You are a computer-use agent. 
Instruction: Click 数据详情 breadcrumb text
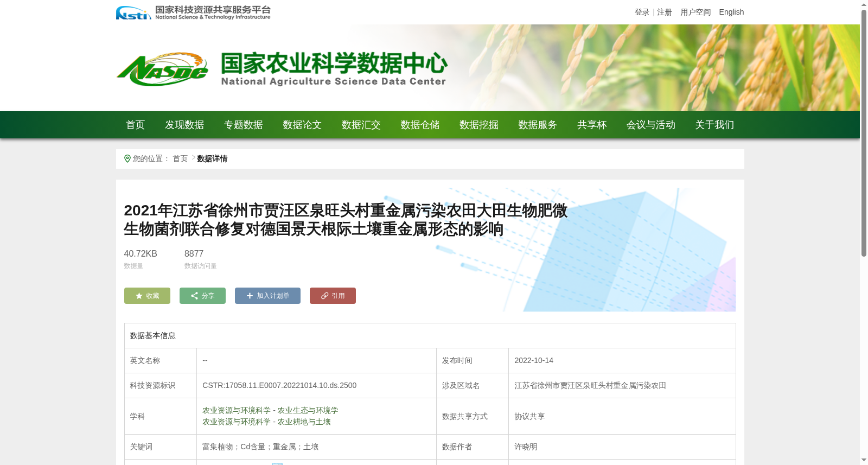click(212, 159)
